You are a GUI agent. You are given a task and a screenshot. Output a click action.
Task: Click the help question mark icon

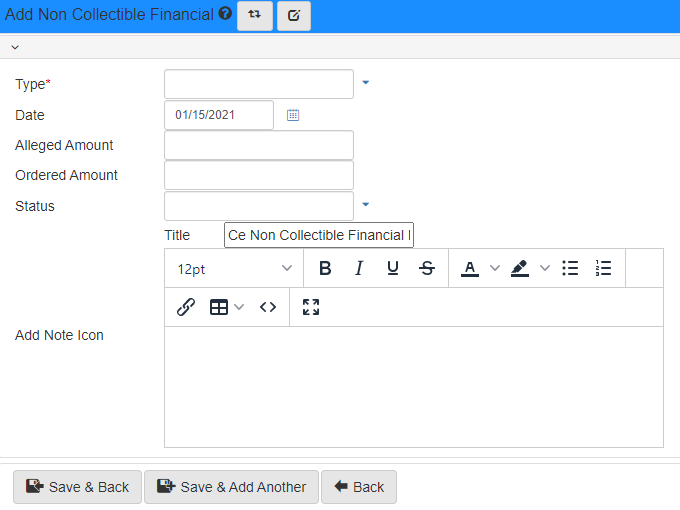point(225,14)
